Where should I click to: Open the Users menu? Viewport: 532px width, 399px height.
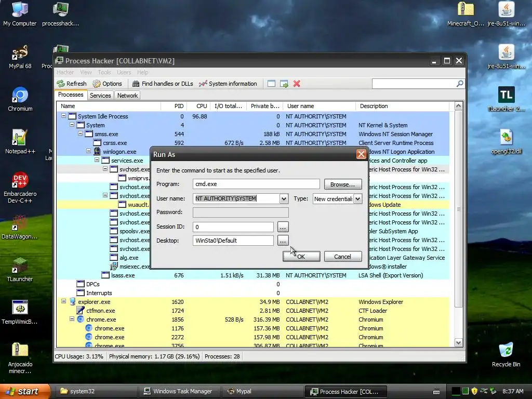pyautogui.click(x=124, y=72)
